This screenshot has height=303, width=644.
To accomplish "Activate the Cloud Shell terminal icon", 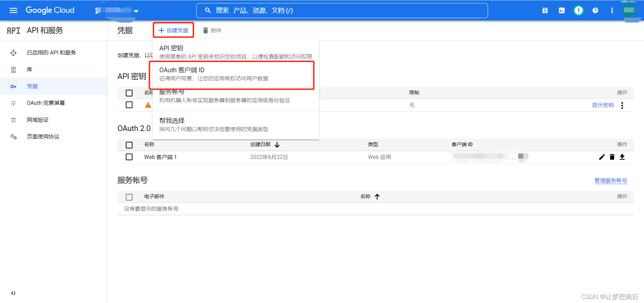I will [x=561, y=10].
